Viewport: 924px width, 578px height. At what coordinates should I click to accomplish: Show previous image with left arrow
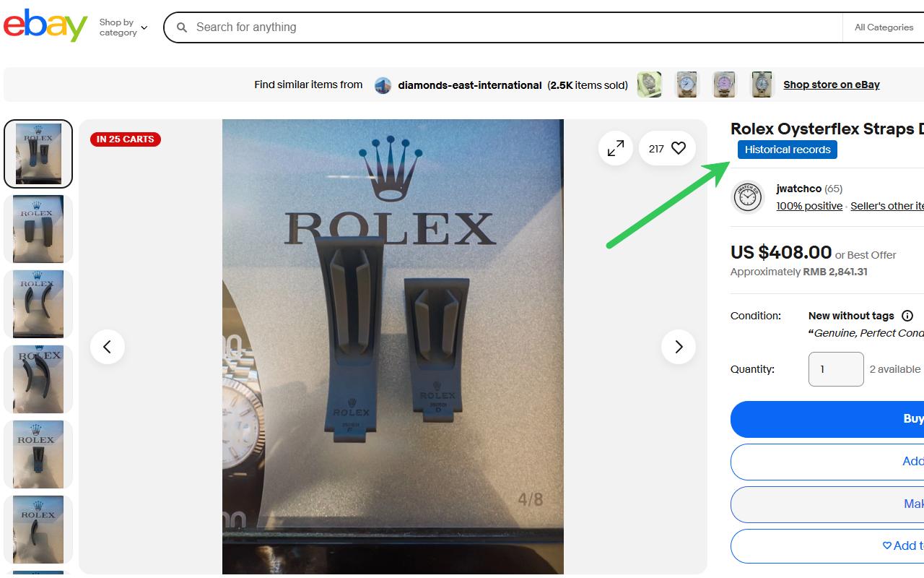(x=108, y=347)
